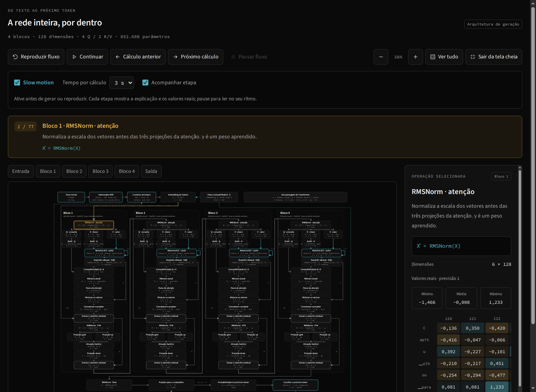Click the 2 / 77 step counter
Viewport: 536px width, 392px height.
tap(26, 127)
